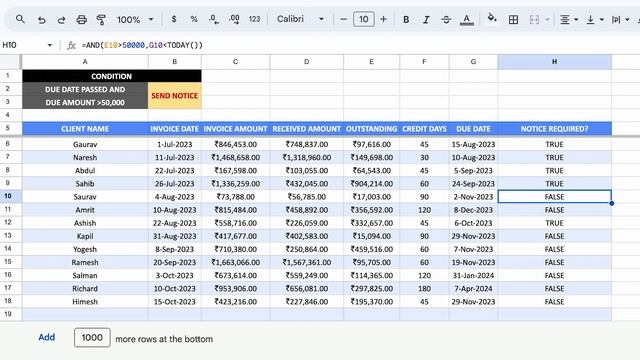Screen dimensions: 640x360
Task: Select Himesh's outstanding ₹195,370.00
Action: coord(371,302)
